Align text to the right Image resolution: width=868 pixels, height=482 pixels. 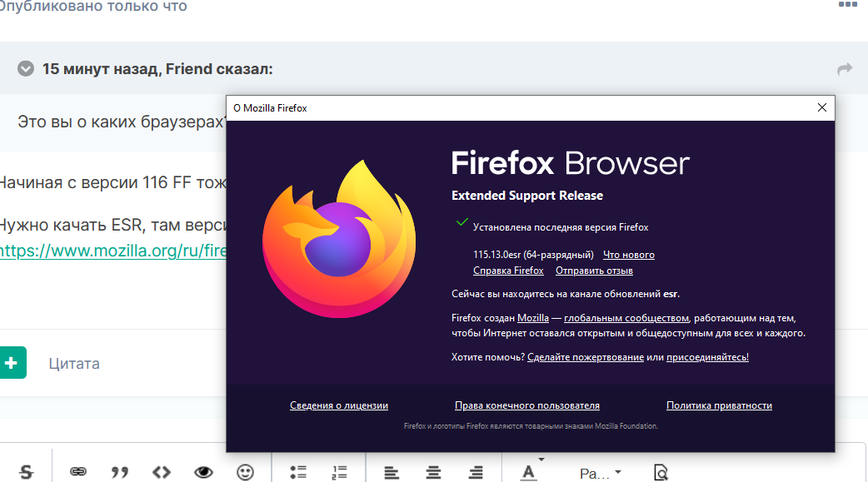(x=476, y=473)
